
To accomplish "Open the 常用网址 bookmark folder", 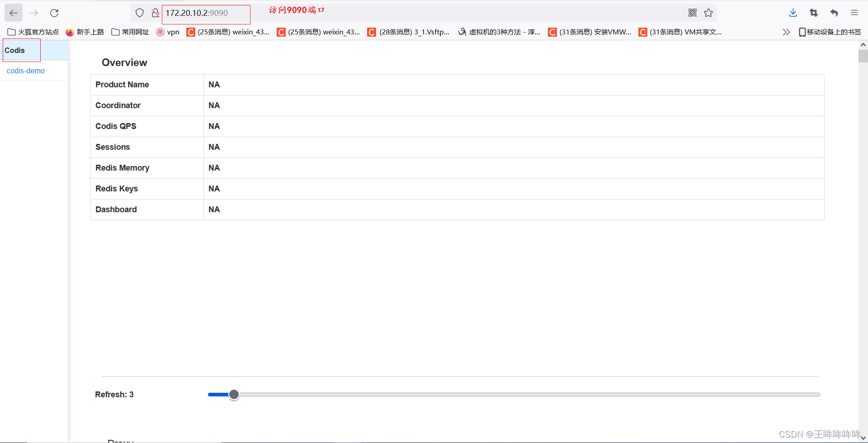I will coord(130,32).
